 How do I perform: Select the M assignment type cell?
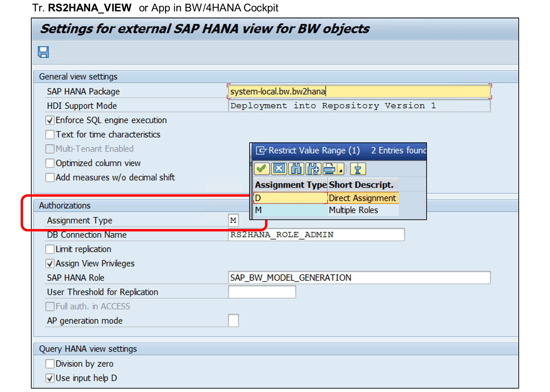point(290,210)
